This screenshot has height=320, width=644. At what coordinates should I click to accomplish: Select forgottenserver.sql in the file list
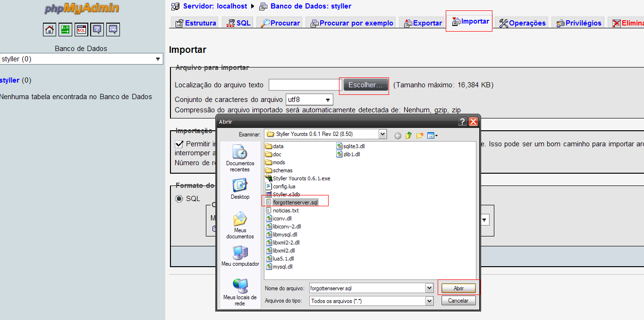291,202
